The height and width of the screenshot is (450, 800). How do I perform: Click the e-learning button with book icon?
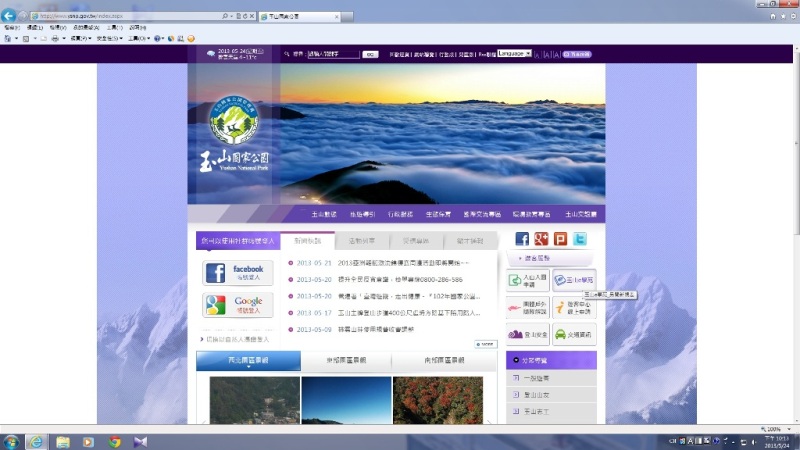tap(574, 280)
